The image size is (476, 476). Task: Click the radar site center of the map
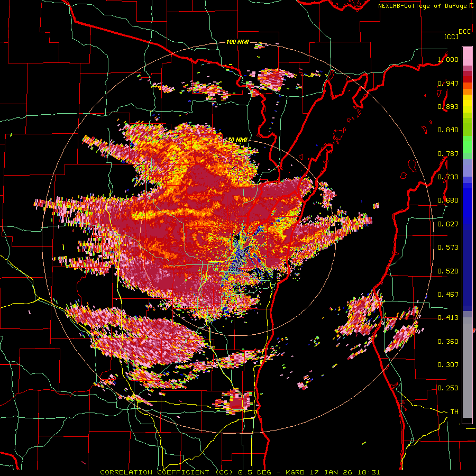[238, 238]
